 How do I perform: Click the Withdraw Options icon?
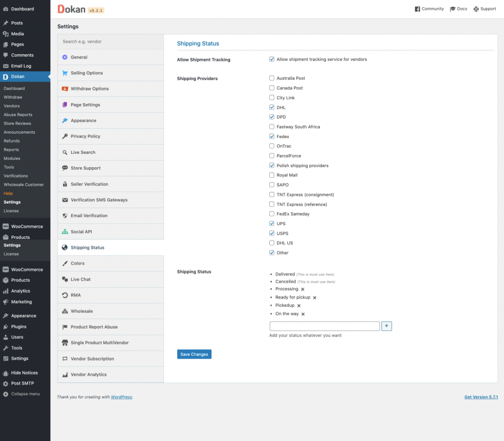coord(65,88)
